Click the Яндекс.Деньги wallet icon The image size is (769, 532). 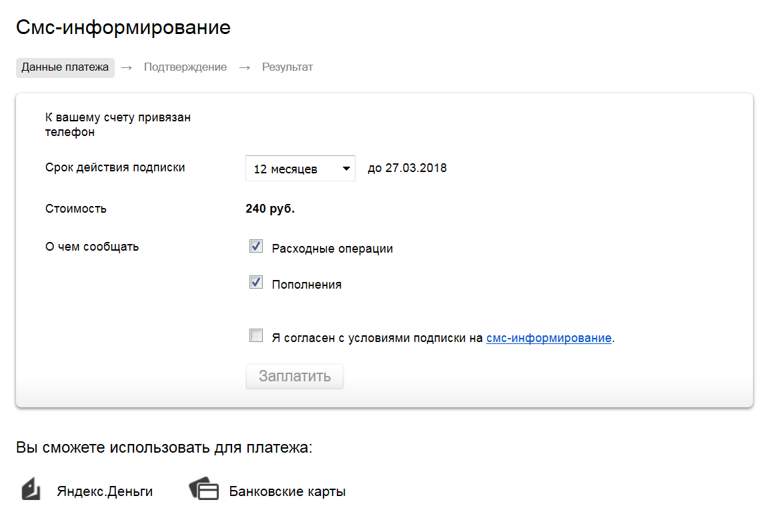(x=30, y=489)
